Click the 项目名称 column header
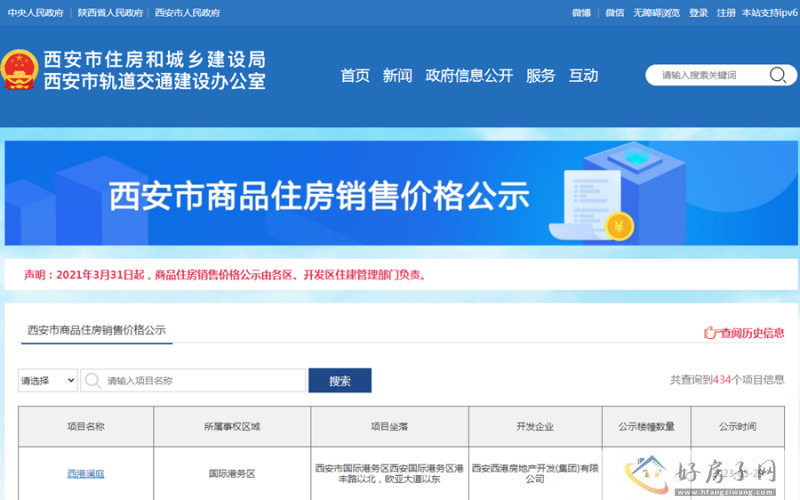The height and width of the screenshot is (500, 800). tap(86, 427)
